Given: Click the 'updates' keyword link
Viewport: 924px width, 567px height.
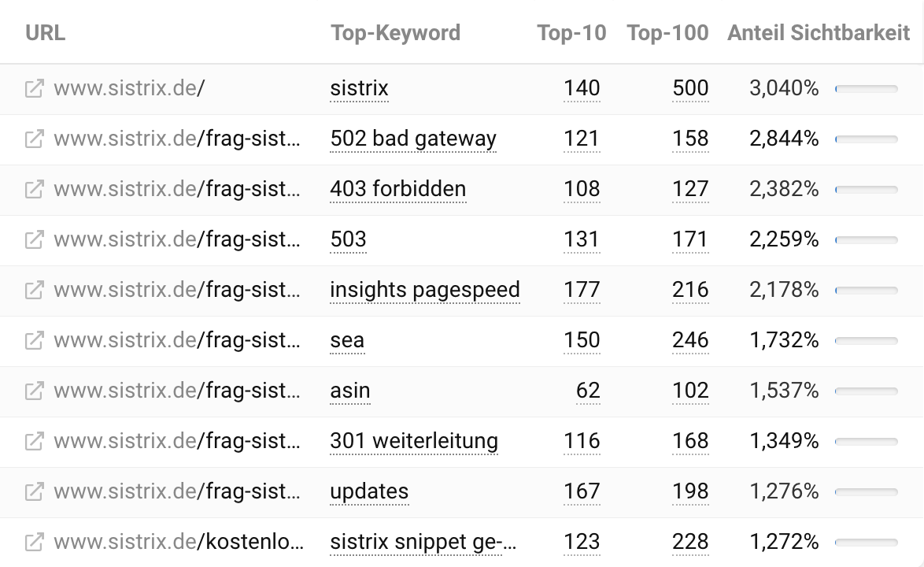Looking at the screenshot, I should pos(369,491).
